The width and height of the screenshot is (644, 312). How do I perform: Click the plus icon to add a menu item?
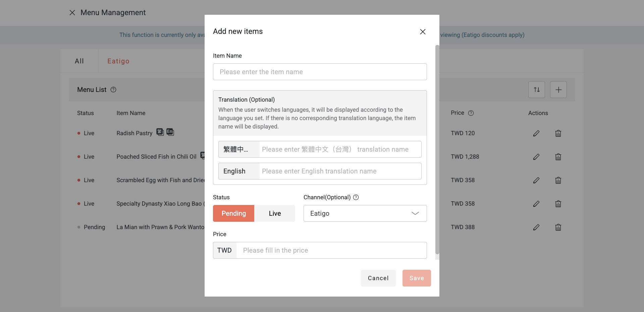[x=558, y=90]
